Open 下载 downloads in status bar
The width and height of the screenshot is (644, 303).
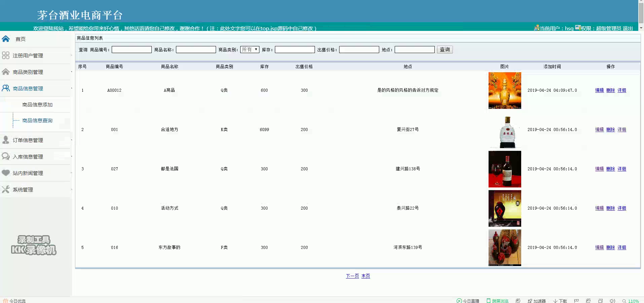click(x=560, y=301)
